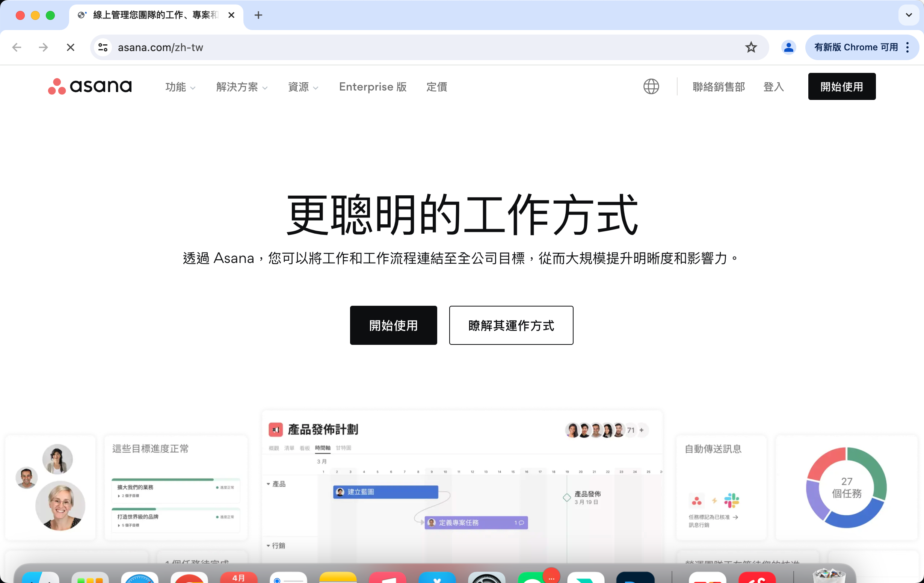Click the Asana logo in the header
Viewport: 924px width, 583px height.
(90, 86)
